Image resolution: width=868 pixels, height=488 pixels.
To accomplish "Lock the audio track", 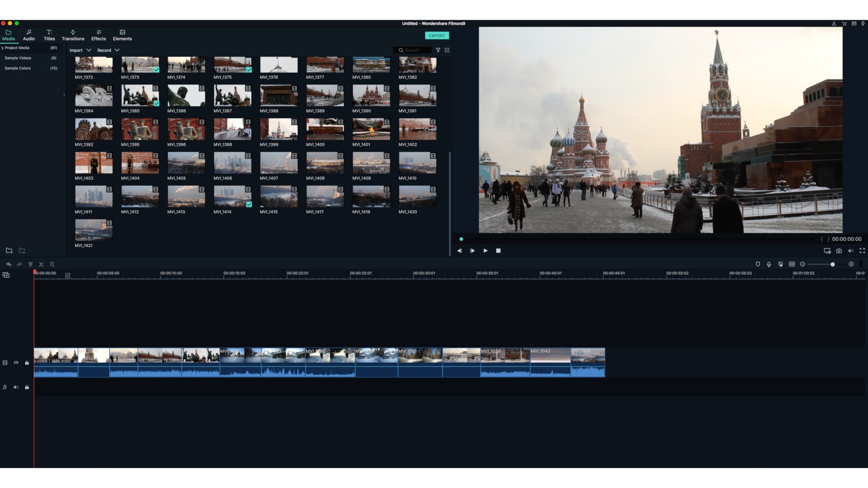I will point(27,387).
